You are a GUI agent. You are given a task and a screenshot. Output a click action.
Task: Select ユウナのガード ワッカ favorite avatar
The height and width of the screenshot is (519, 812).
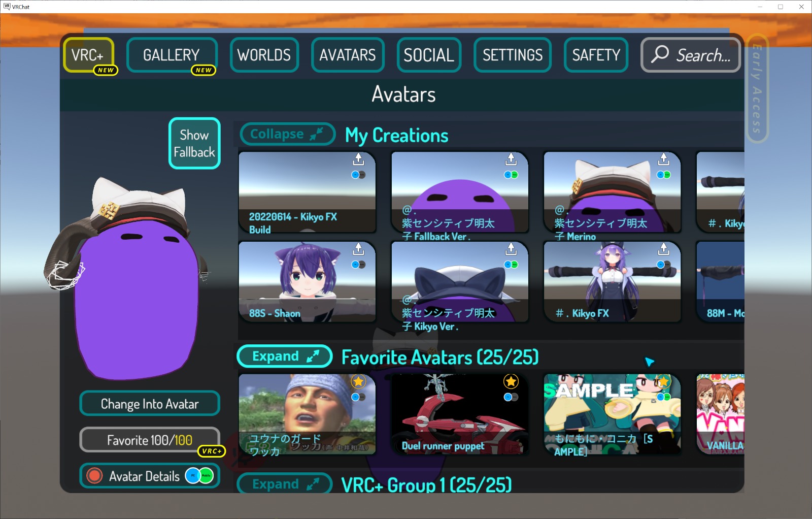pos(307,414)
